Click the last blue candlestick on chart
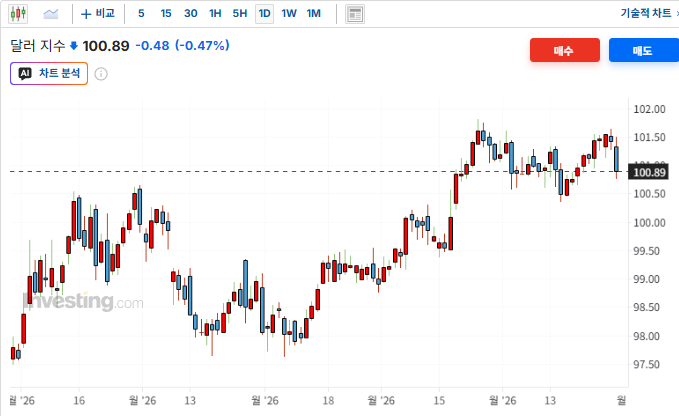Viewport: 679px width, 416px height. (x=616, y=159)
